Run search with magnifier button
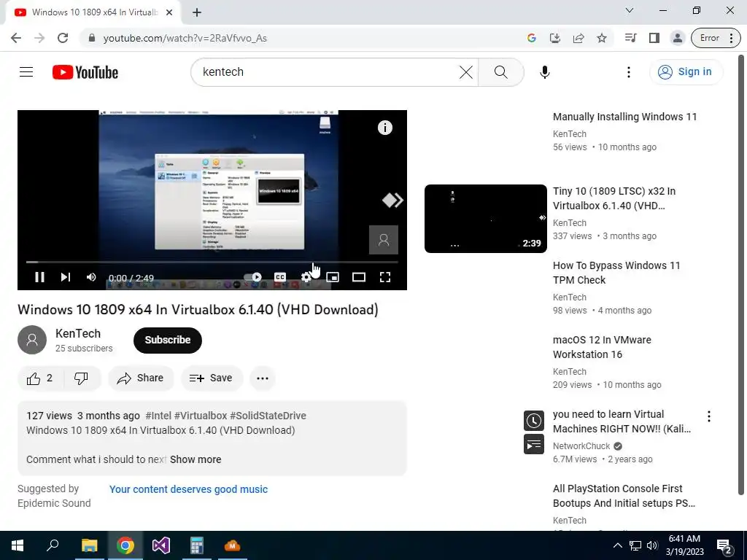 [x=500, y=72]
